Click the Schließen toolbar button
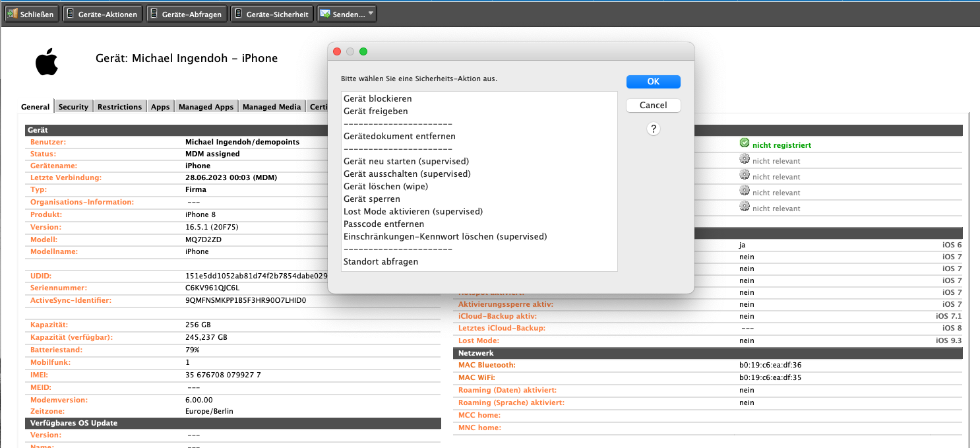 [x=32, y=14]
